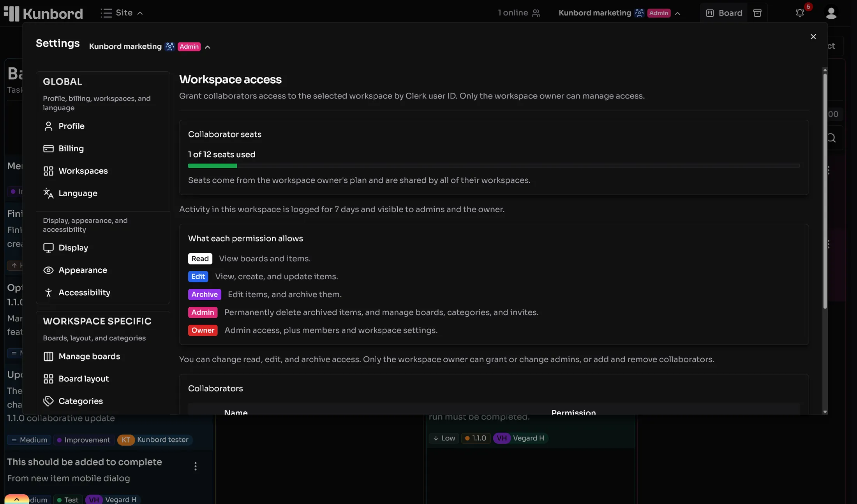This screenshot has height=504, width=857.
Task: Click the search icon on the board behind
Action: tap(831, 138)
